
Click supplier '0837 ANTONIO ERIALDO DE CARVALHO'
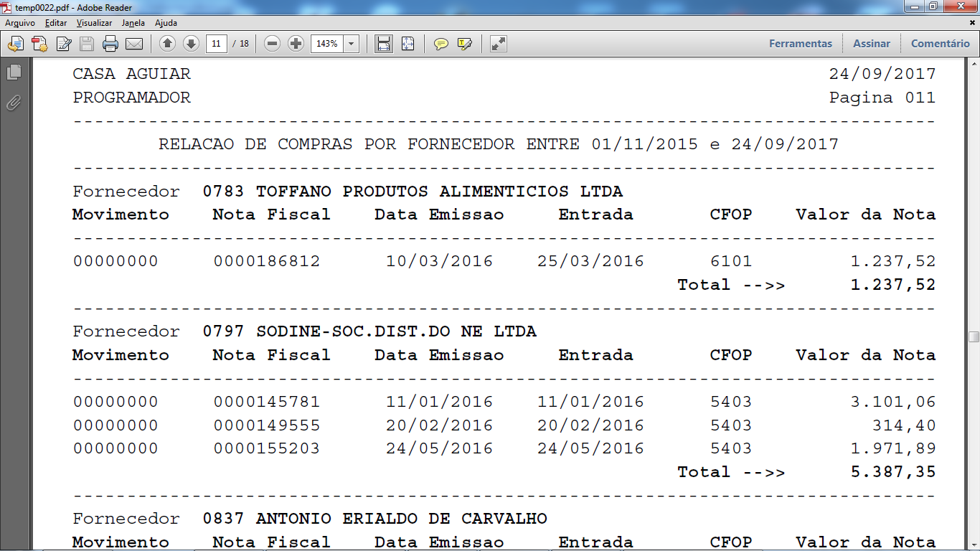pyautogui.click(x=375, y=519)
